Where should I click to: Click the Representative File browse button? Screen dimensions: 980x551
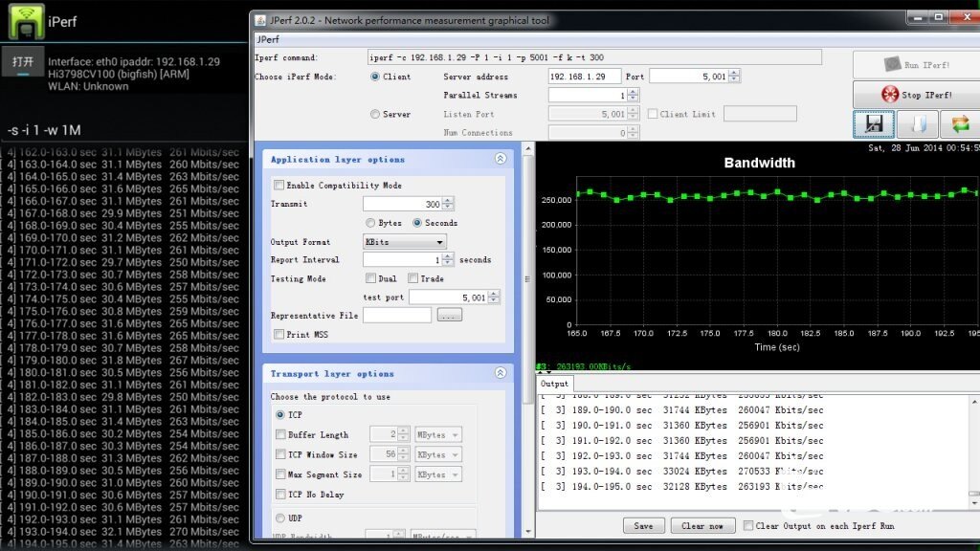click(x=449, y=316)
